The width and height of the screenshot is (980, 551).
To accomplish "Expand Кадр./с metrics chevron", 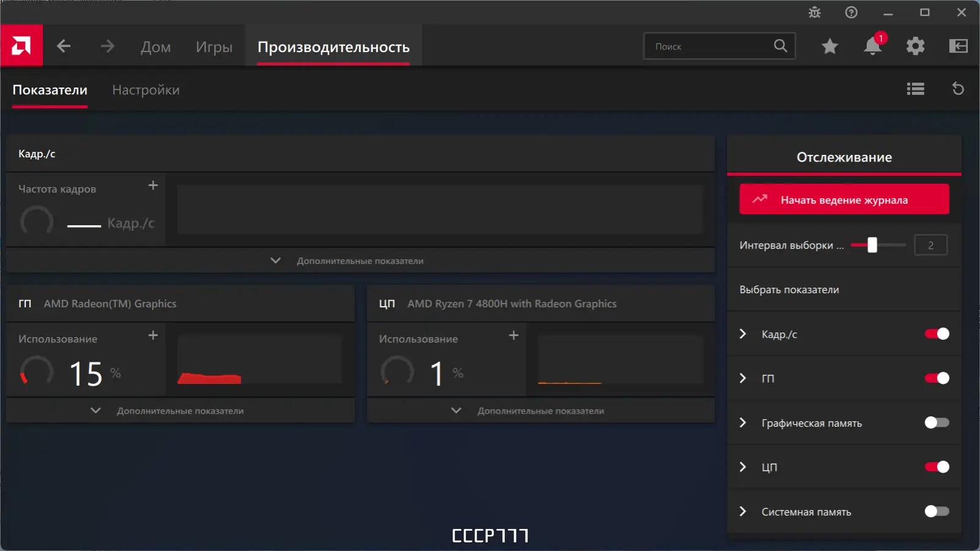I will [743, 334].
